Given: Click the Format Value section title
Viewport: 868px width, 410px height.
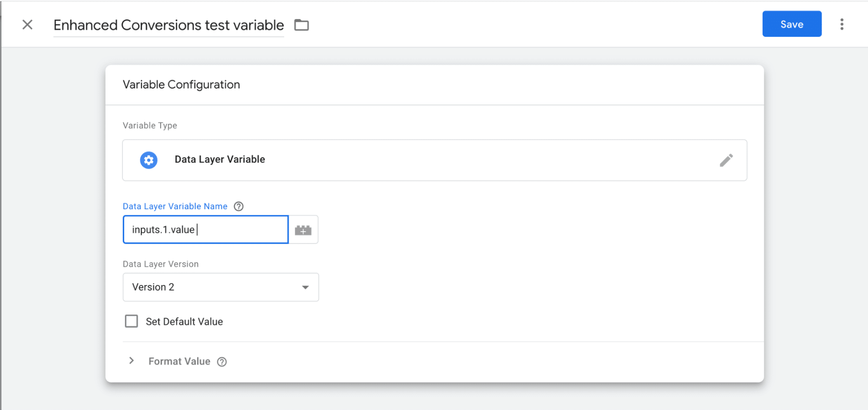Looking at the screenshot, I should [x=179, y=361].
